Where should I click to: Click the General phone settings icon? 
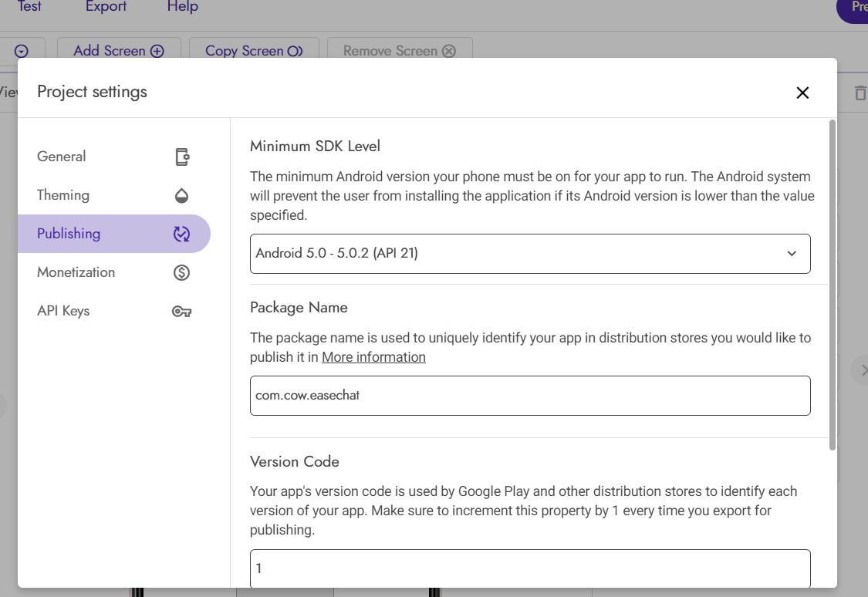tap(182, 157)
